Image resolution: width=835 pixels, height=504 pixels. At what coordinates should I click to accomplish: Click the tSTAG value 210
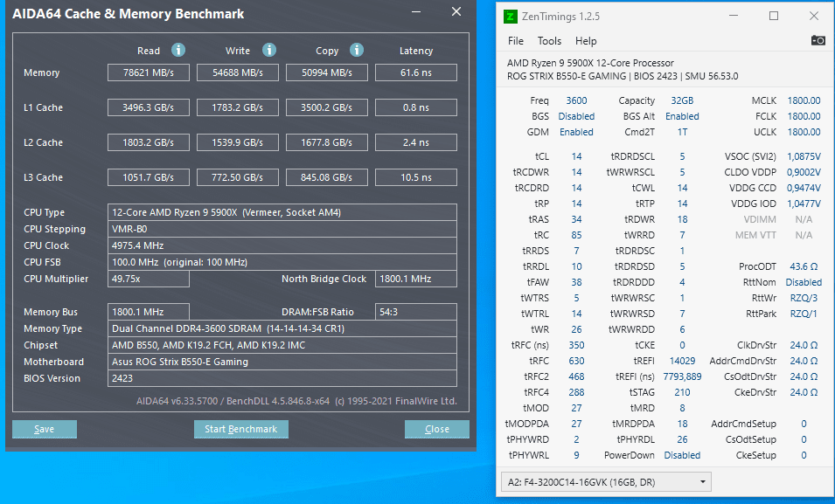tap(682, 392)
